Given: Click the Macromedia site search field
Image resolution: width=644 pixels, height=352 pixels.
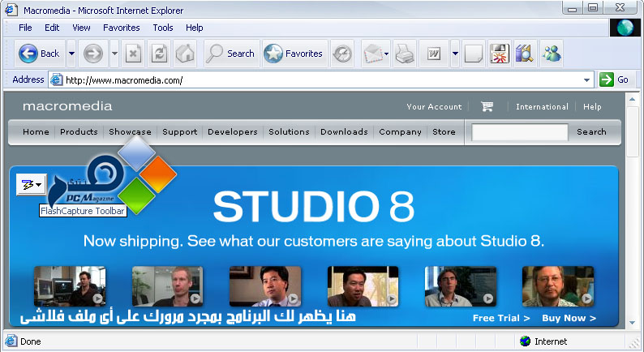Looking at the screenshot, I should coord(519,132).
